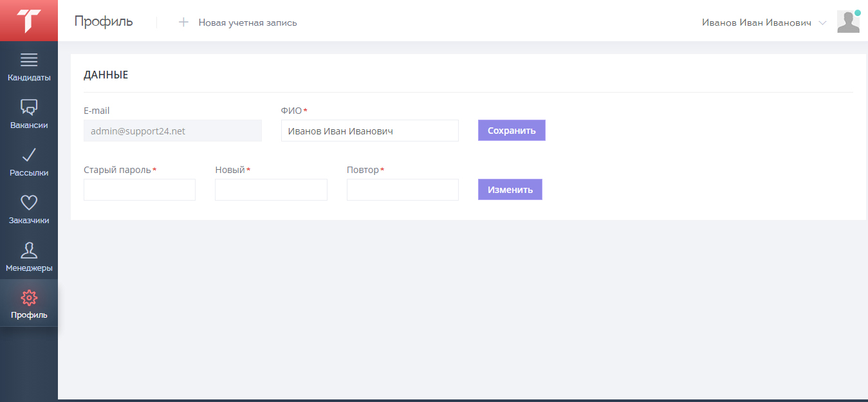Image resolution: width=868 pixels, height=402 pixels.
Task: Open Кандидаты list icon in sidebar
Action: pyautogui.click(x=29, y=60)
